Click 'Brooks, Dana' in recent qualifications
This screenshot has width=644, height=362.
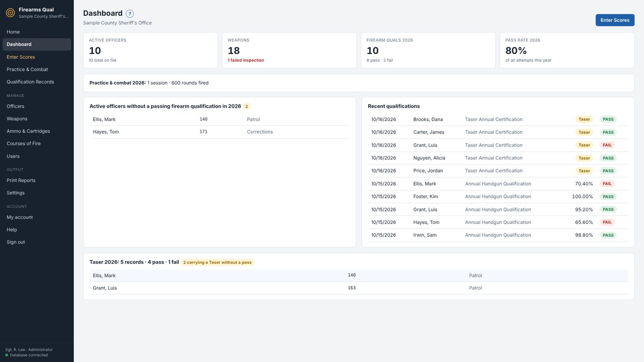tap(428, 119)
